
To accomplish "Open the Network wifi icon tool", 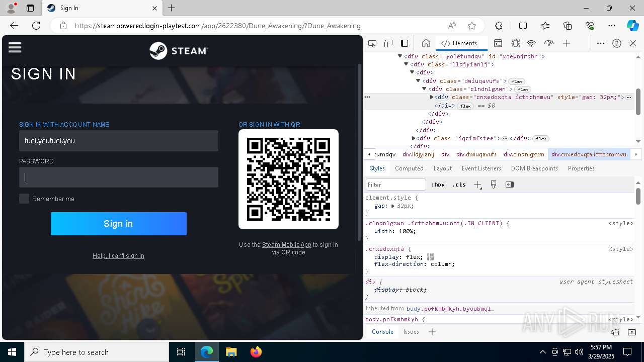I will tap(531, 43).
